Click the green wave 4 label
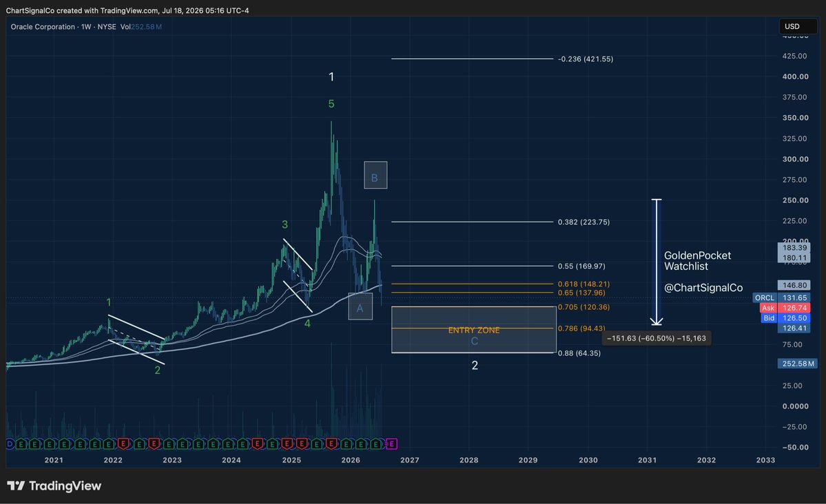Image resolution: width=826 pixels, height=504 pixels. coord(307,324)
